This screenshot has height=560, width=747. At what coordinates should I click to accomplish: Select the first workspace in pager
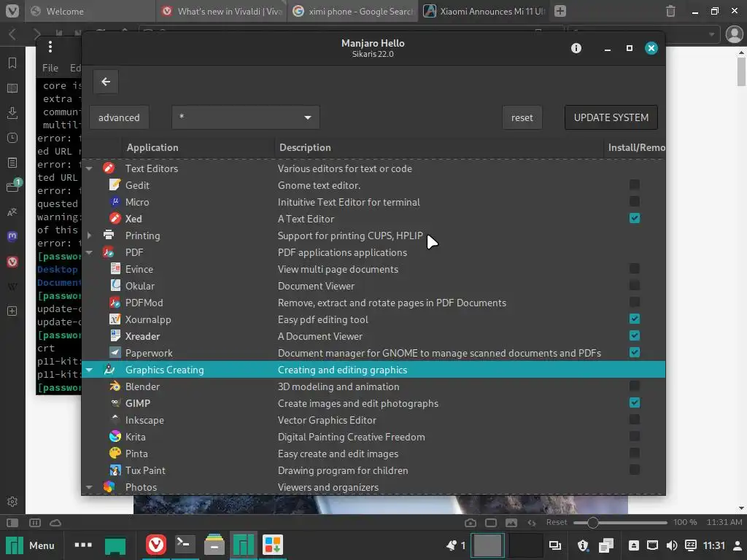487,545
